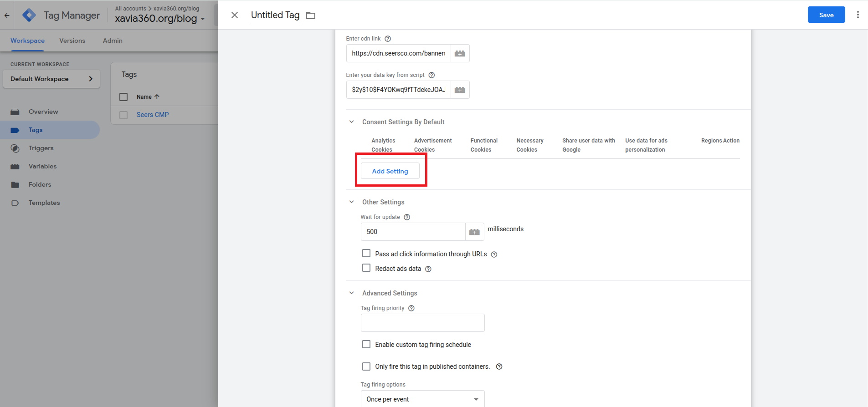This screenshot has height=407, width=868.
Task: Click the help icon for data key
Action: 431,75
